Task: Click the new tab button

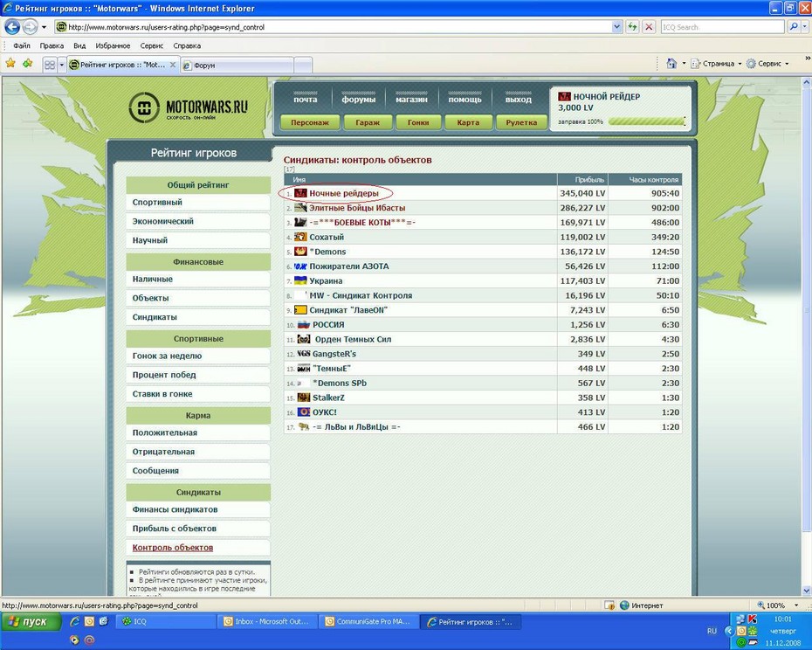Action: click(x=303, y=66)
